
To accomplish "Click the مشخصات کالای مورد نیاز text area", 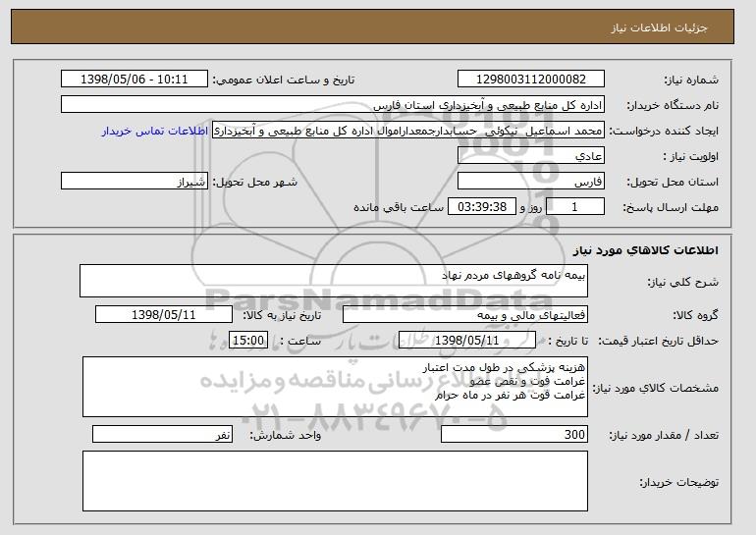I will pyautogui.click(x=335, y=387).
